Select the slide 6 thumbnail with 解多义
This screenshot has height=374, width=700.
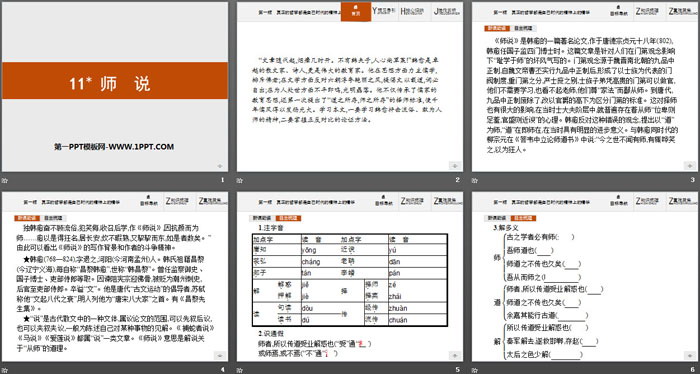click(x=584, y=277)
